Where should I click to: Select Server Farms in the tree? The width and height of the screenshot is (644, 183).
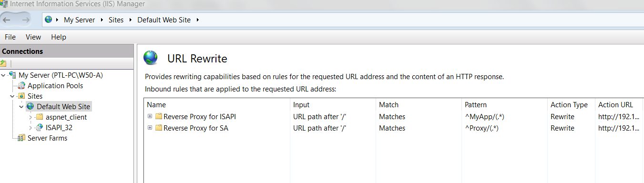coord(47,138)
